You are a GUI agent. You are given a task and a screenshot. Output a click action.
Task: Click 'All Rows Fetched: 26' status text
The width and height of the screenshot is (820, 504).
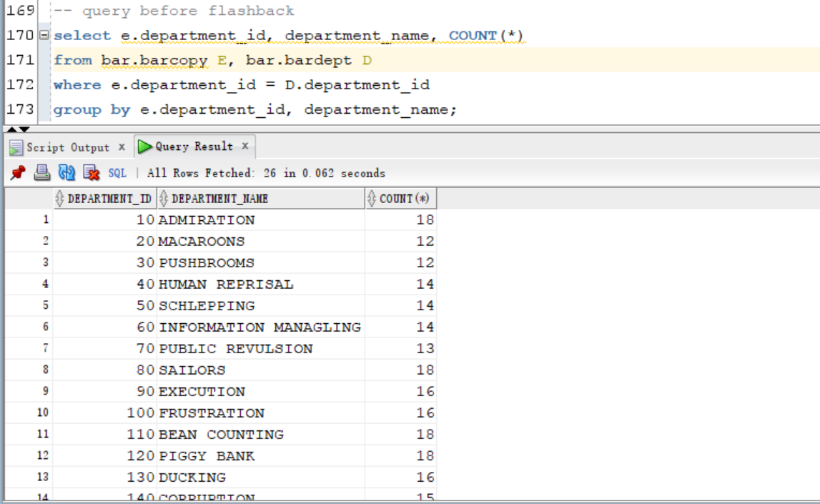click(x=212, y=173)
